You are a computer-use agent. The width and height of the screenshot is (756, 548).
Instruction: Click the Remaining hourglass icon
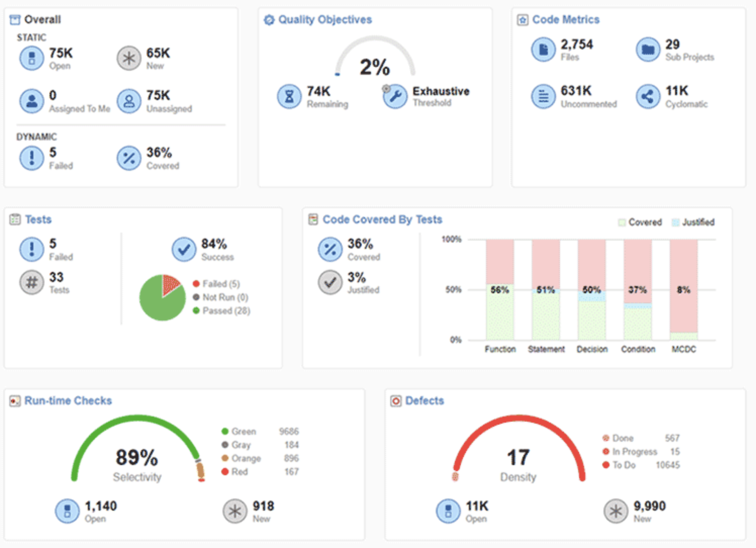[289, 96]
